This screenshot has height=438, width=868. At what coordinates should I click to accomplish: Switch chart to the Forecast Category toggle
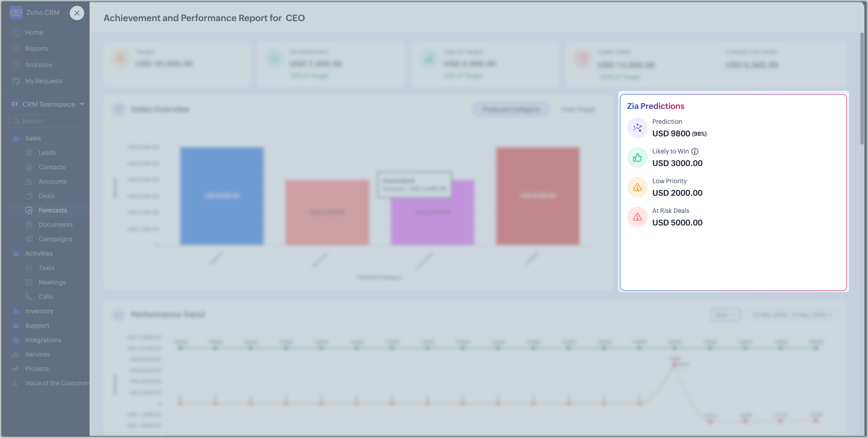(511, 109)
